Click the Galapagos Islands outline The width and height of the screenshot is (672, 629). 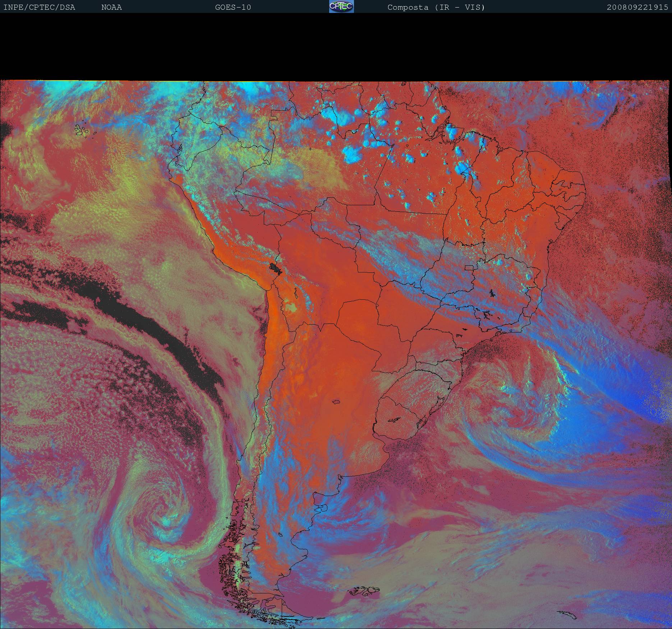click(82, 130)
